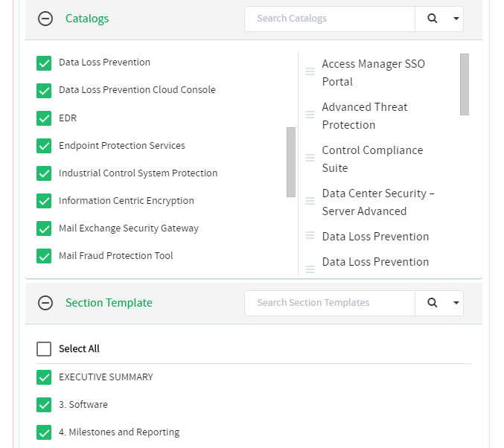Focus the Search Section Templates input field

pyautogui.click(x=330, y=303)
